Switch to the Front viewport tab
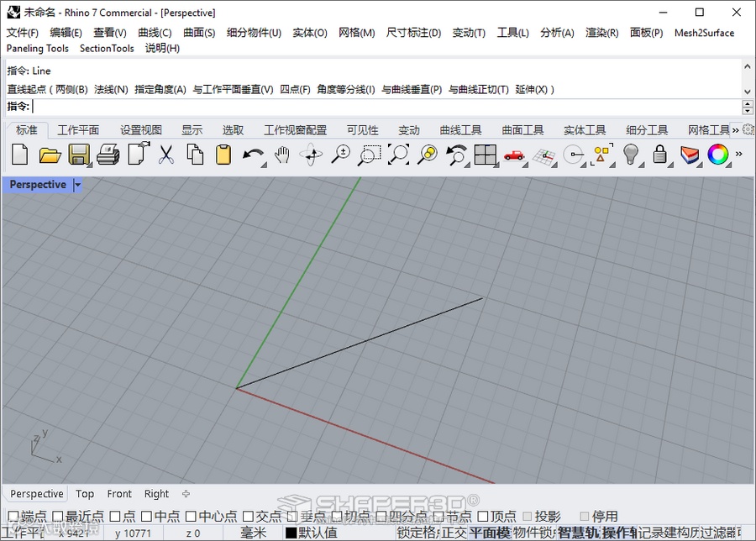The width and height of the screenshot is (756, 541). (119, 494)
